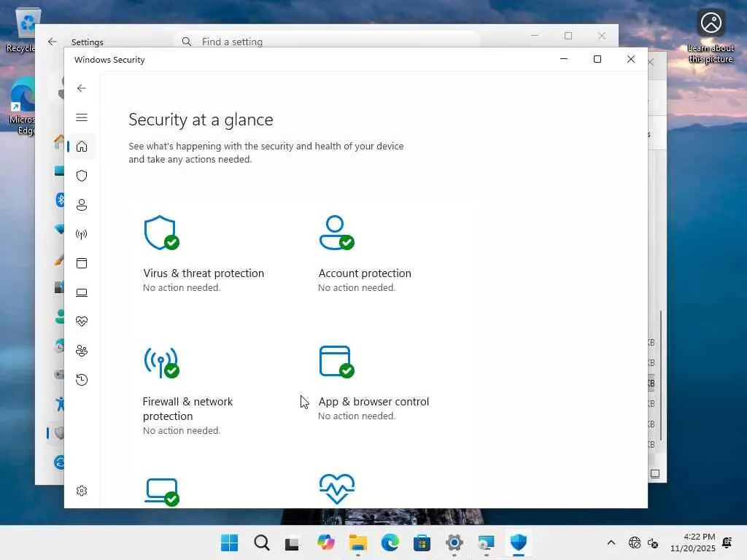Open the muted volume tray icon
The width and height of the screenshot is (747, 560).
coord(653,542)
